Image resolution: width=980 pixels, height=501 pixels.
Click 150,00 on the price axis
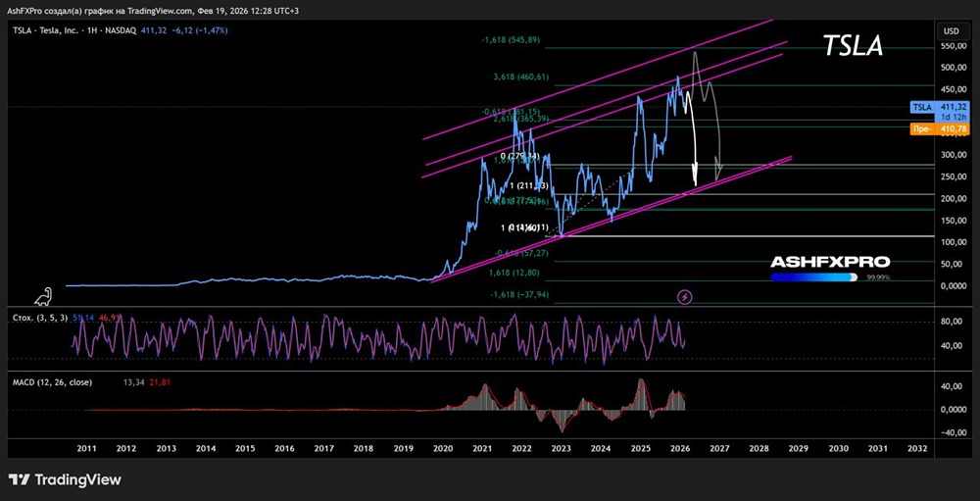(952, 221)
